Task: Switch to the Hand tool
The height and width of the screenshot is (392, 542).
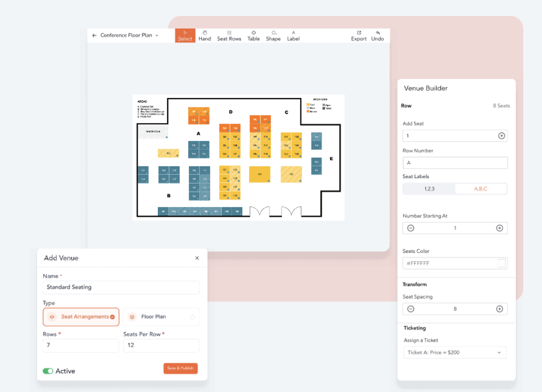Action: coord(205,35)
